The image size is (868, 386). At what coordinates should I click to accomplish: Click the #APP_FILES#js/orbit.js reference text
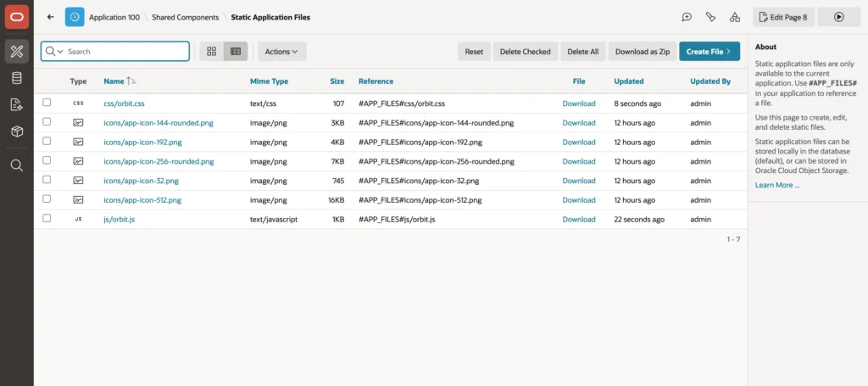(397, 220)
